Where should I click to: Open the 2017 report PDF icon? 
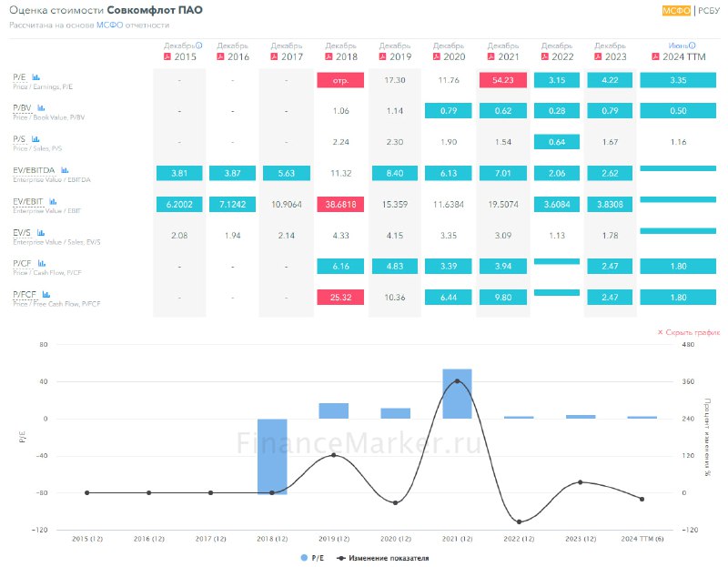[x=275, y=56]
